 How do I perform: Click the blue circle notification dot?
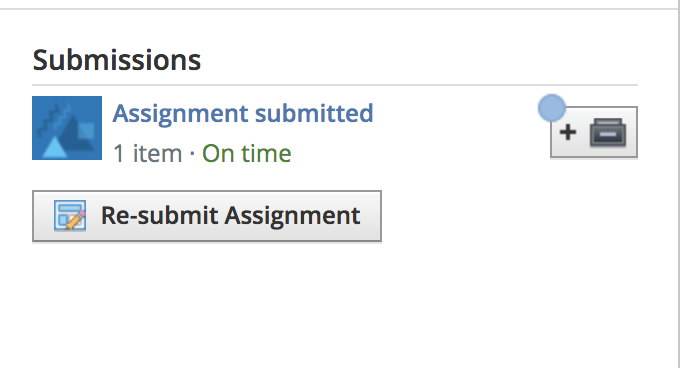click(552, 108)
